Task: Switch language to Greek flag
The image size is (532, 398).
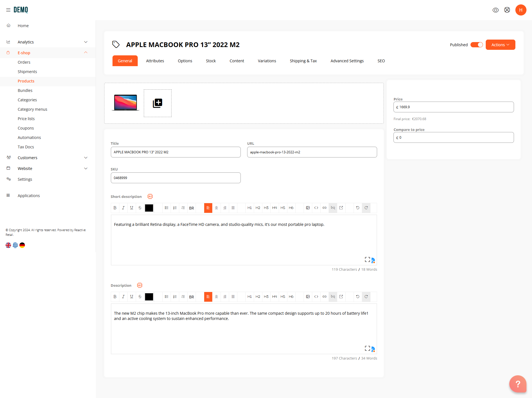Action: 15,245
